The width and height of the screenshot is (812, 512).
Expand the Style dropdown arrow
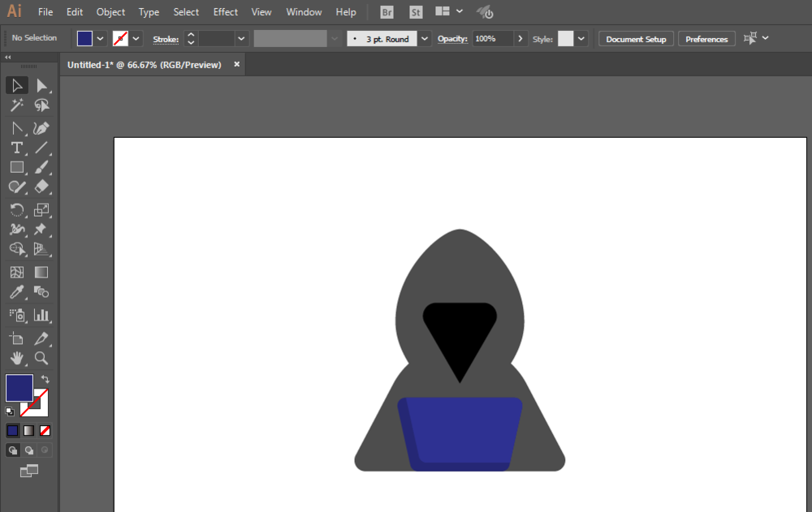[x=581, y=39]
